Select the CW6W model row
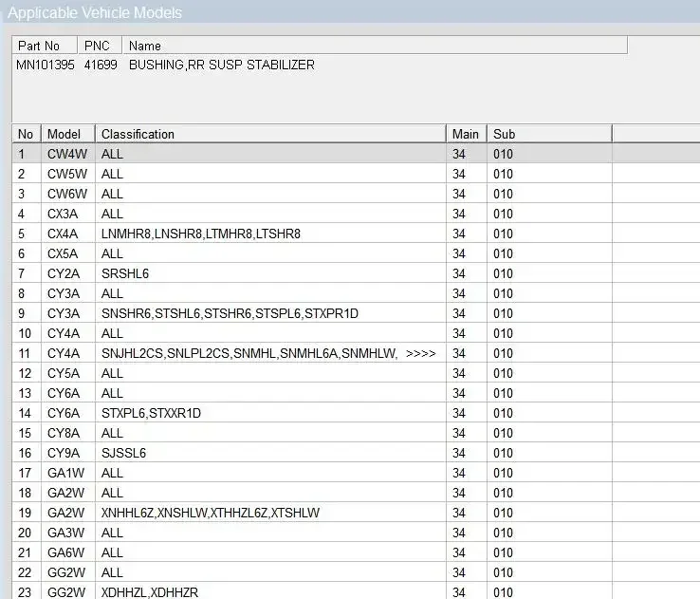700x599 pixels. (x=357, y=194)
